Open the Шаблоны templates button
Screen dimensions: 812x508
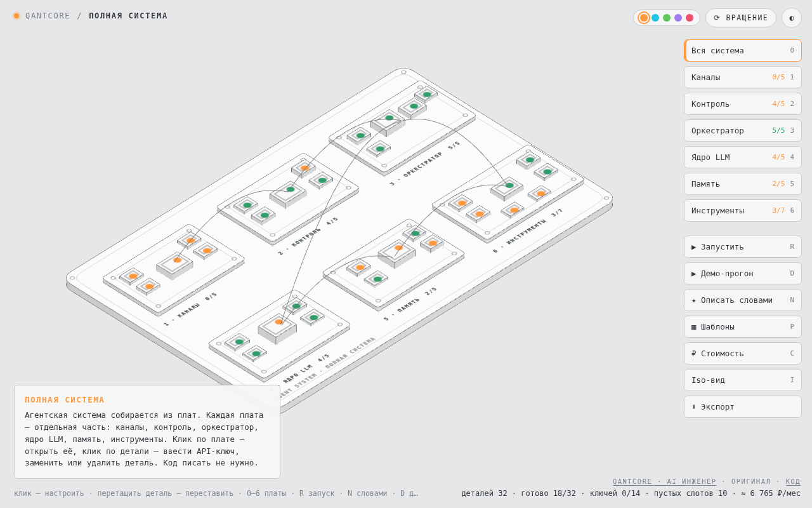click(742, 327)
